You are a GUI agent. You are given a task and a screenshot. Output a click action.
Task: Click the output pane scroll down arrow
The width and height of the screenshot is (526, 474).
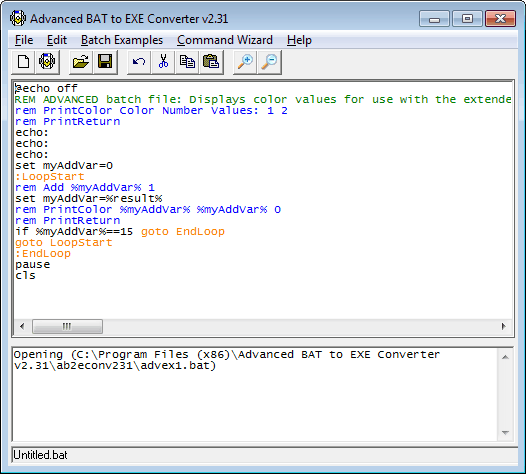(x=505, y=432)
